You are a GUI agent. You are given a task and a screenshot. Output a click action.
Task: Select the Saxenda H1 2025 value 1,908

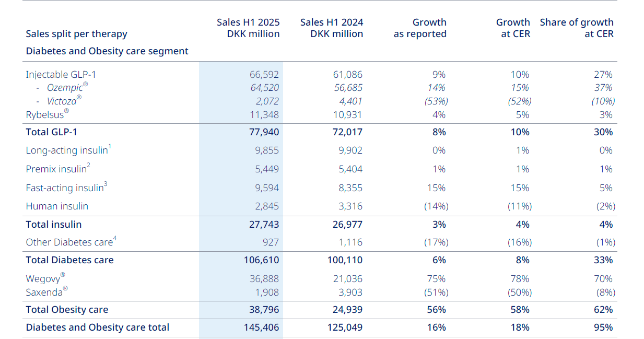pyautogui.click(x=267, y=293)
